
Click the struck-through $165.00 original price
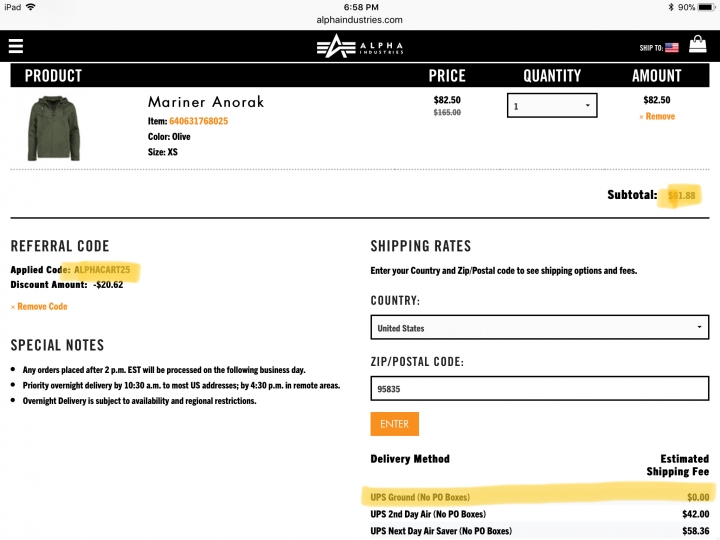pyautogui.click(x=447, y=112)
